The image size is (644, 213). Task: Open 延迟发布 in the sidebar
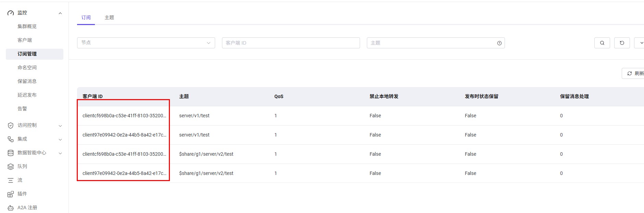tap(27, 95)
